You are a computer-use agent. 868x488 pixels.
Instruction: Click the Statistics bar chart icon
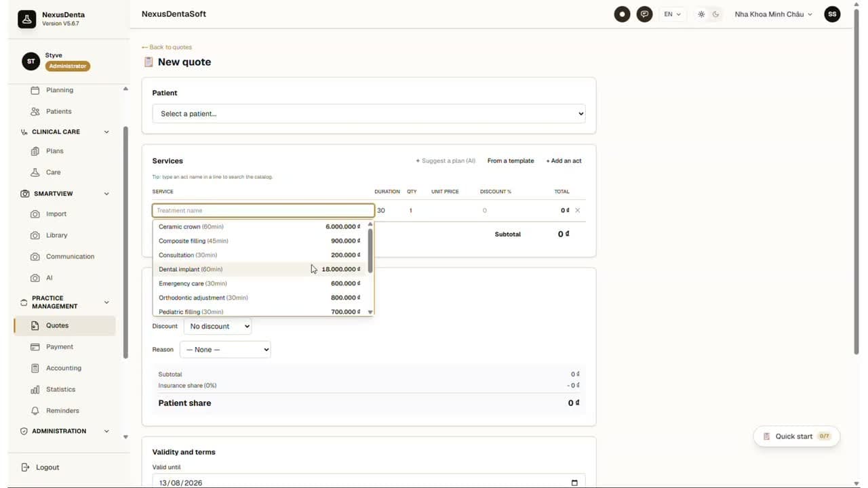point(35,390)
